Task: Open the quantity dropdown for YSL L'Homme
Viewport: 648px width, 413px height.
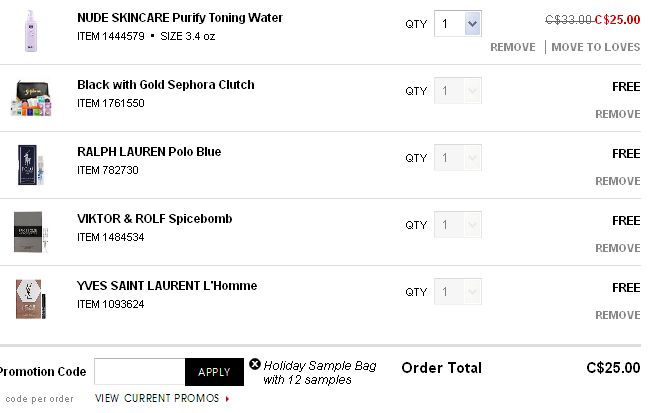Action: click(x=457, y=291)
